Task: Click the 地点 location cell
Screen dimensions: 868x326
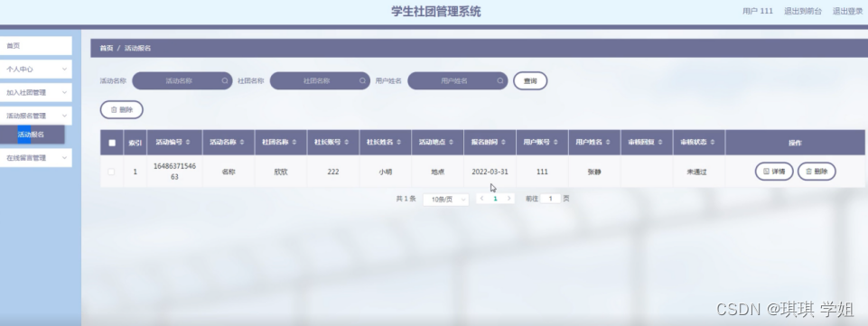Action: (437, 172)
